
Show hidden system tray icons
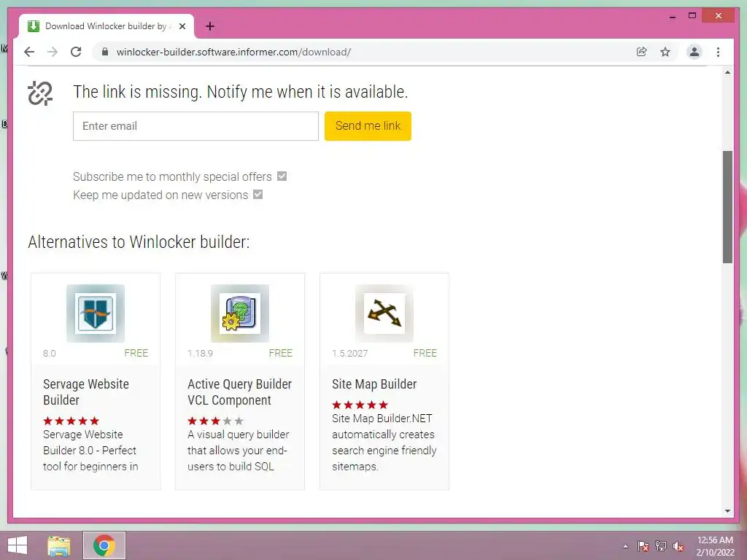[625, 546]
